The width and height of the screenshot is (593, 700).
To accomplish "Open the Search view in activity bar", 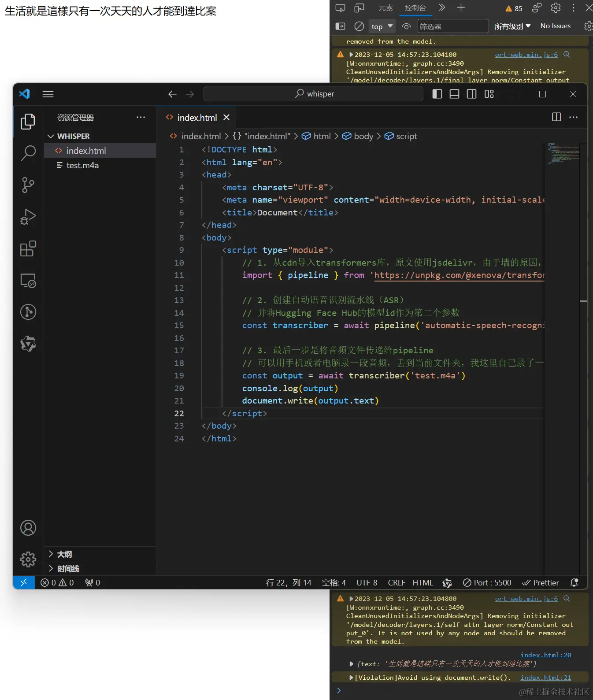I will pyautogui.click(x=28, y=153).
